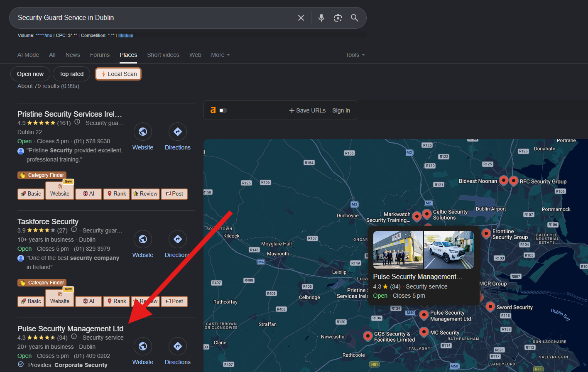The height and width of the screenshot is (372, 588).
Task: Open the Taskforce Security listing title
Action: click(x=48, y=222)
